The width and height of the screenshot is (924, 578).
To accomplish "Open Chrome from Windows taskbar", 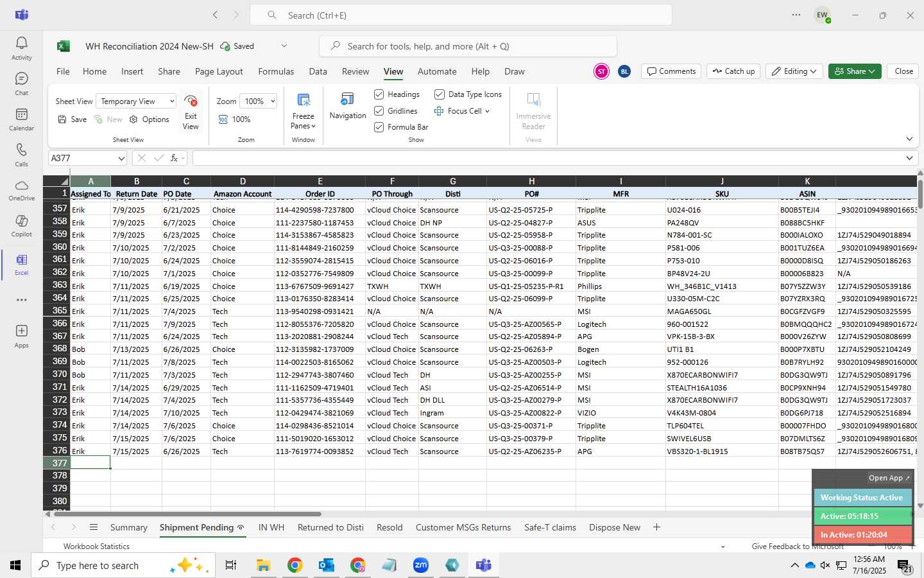I will pyautogui.click(x=295, y=565).
